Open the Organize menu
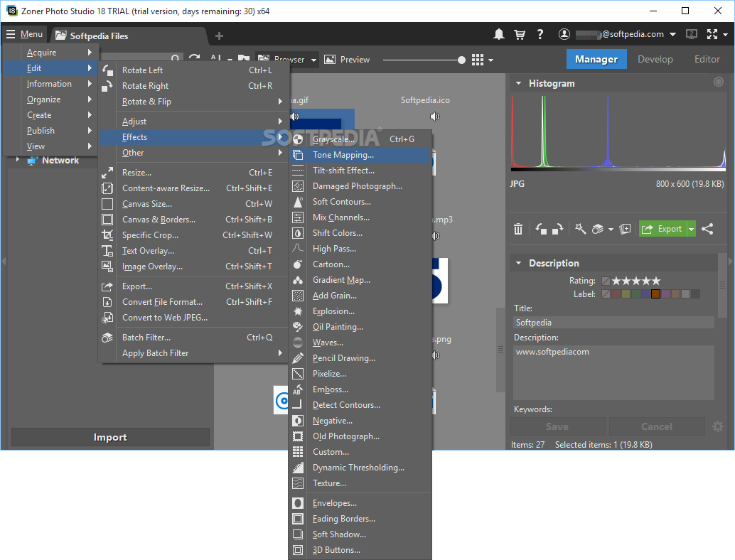 [50, 99]
